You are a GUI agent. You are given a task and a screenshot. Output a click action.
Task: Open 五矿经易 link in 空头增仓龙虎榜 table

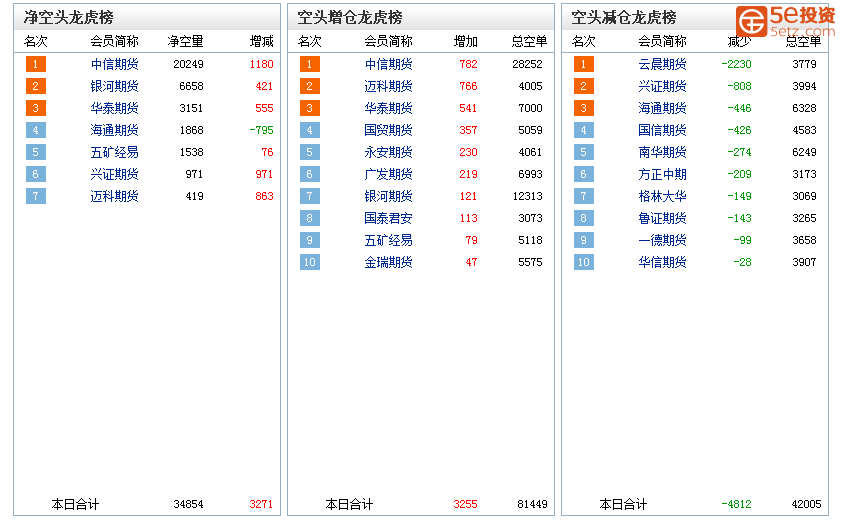point(389,241)
